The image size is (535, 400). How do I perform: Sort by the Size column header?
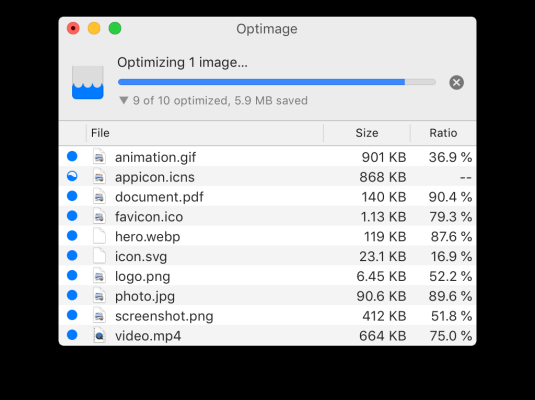click(367, 133)
